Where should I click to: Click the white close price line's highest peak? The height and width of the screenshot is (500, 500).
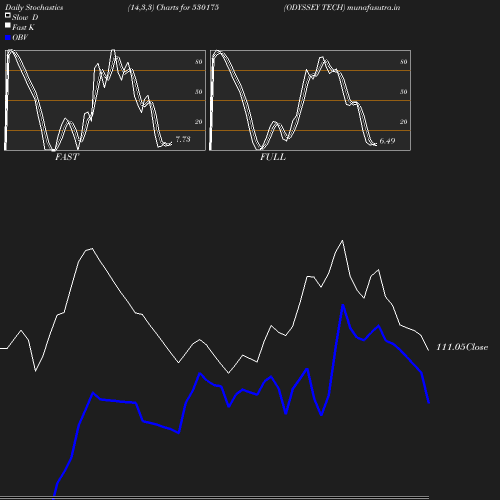342,240
